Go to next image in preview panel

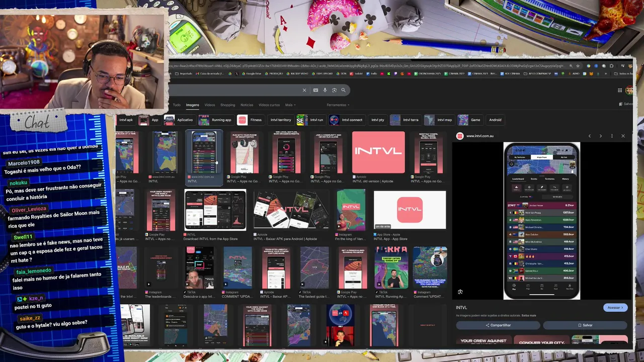pyautogui.click(x=600, y=136)
